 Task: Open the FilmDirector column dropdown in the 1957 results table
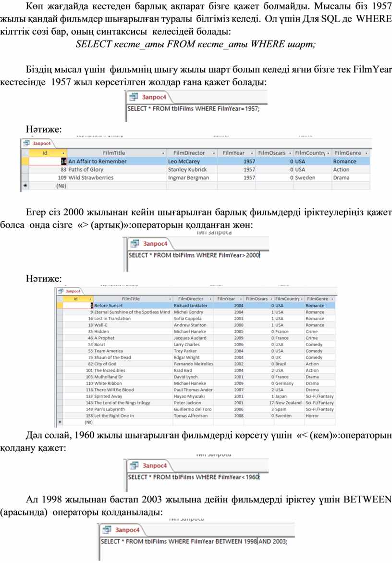coord(214,153)
